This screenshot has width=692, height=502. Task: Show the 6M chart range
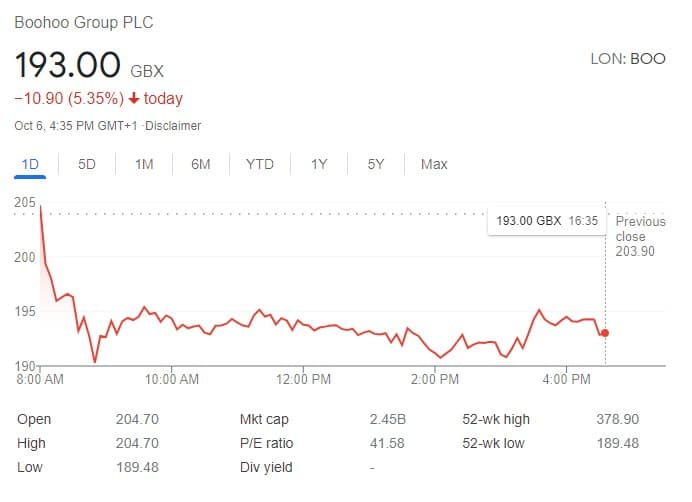point(200,165)
